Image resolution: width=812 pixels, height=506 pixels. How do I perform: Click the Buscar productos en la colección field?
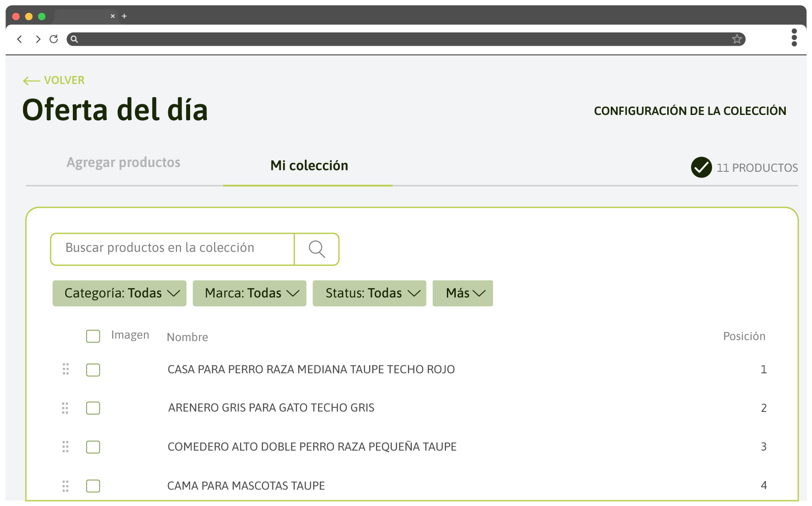click(172, 249)
